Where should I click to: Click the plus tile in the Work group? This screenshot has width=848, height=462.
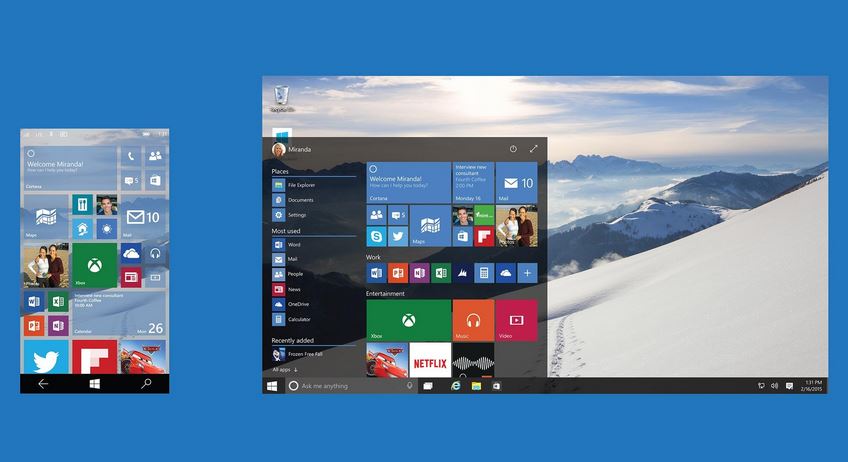click(x=527, y=273)
